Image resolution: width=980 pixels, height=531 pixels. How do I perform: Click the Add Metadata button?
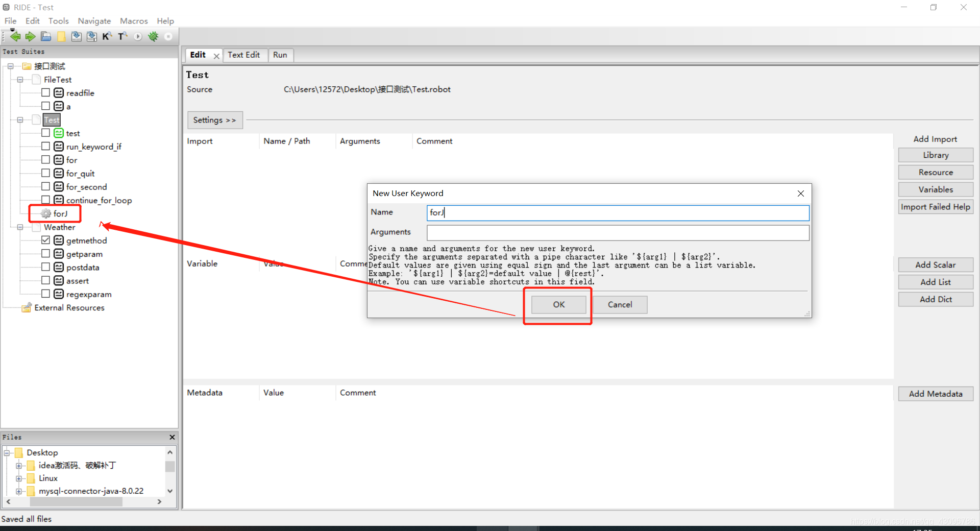point(936,394)
